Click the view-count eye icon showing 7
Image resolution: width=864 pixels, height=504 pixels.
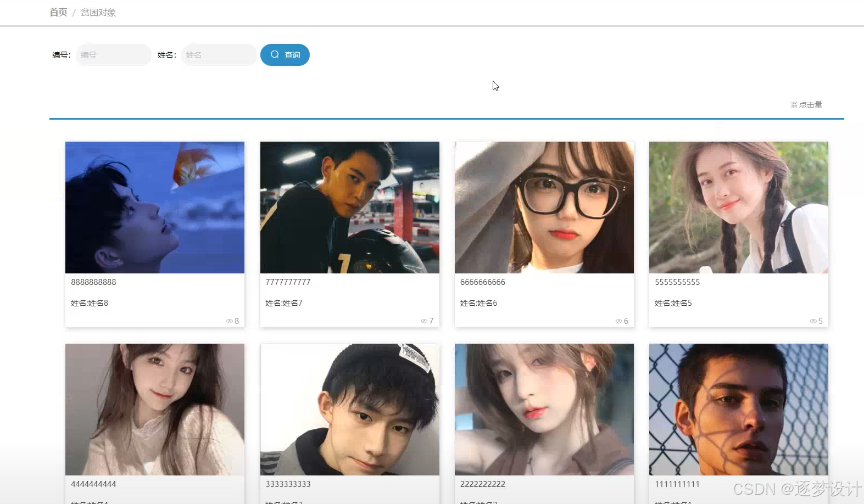(424, 321)
